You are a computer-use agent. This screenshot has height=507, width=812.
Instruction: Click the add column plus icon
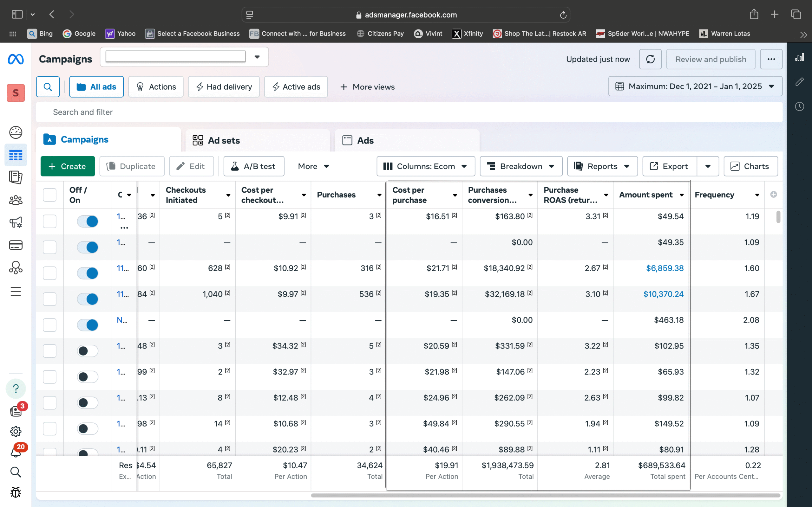tap(773, 195)
